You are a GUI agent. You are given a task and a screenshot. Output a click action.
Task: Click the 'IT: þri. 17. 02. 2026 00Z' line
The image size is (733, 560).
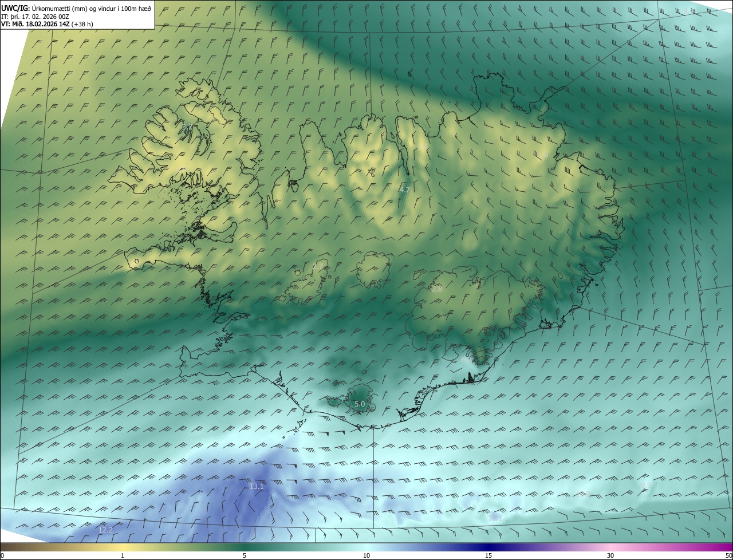pos(35,16)
